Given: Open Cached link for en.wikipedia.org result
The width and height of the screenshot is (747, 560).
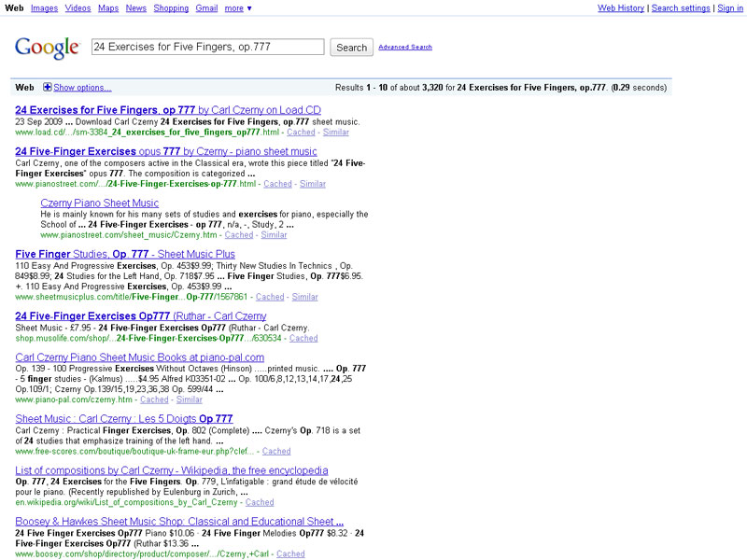Looking at the screenshot, I should pyautogui.click(x=260, y=502).
